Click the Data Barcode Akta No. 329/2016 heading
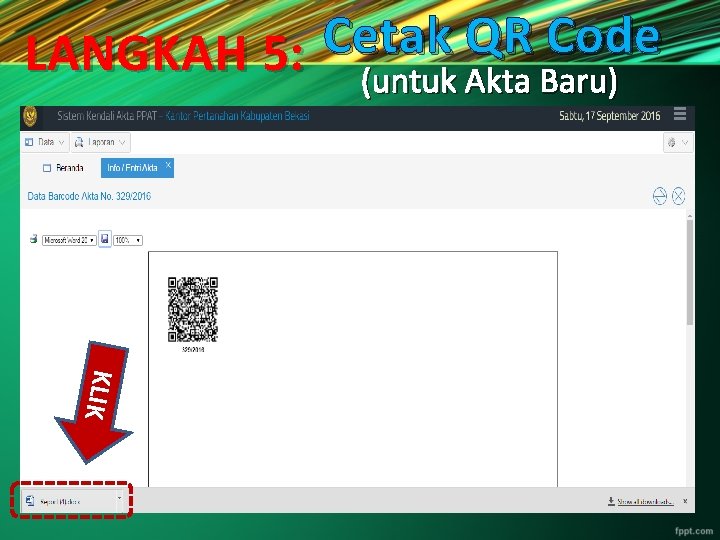 point(89,197)
